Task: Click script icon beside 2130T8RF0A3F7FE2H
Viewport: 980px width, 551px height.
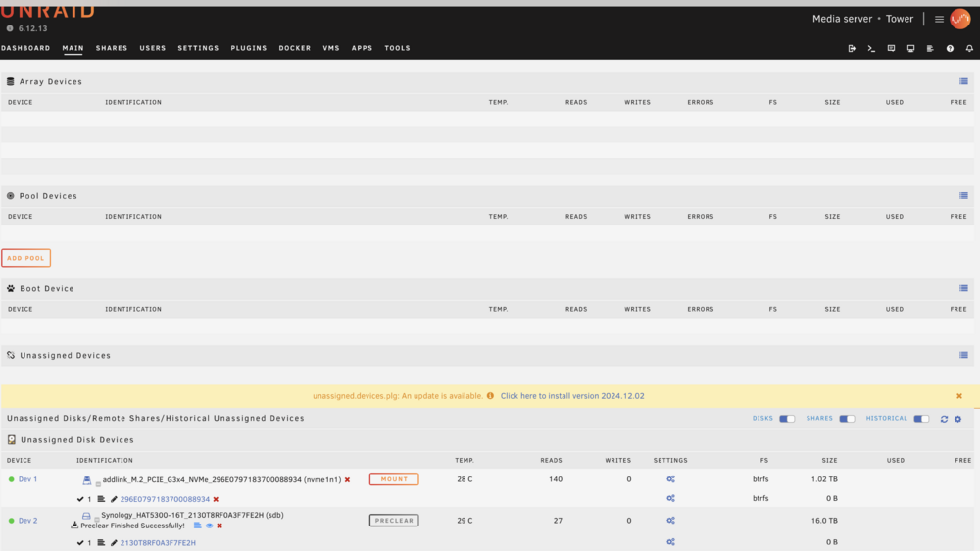Action: click(x=101, y=543)
